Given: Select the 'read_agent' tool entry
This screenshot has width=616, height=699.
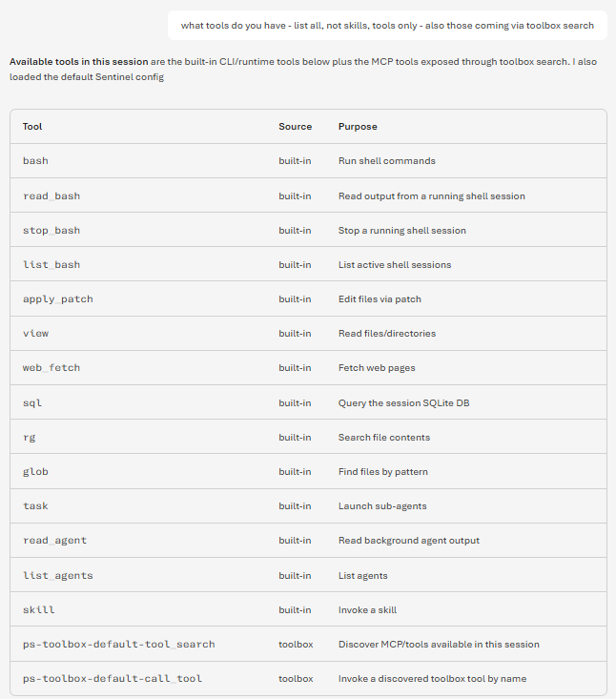Looking at the screenshot, I should 54,541.
